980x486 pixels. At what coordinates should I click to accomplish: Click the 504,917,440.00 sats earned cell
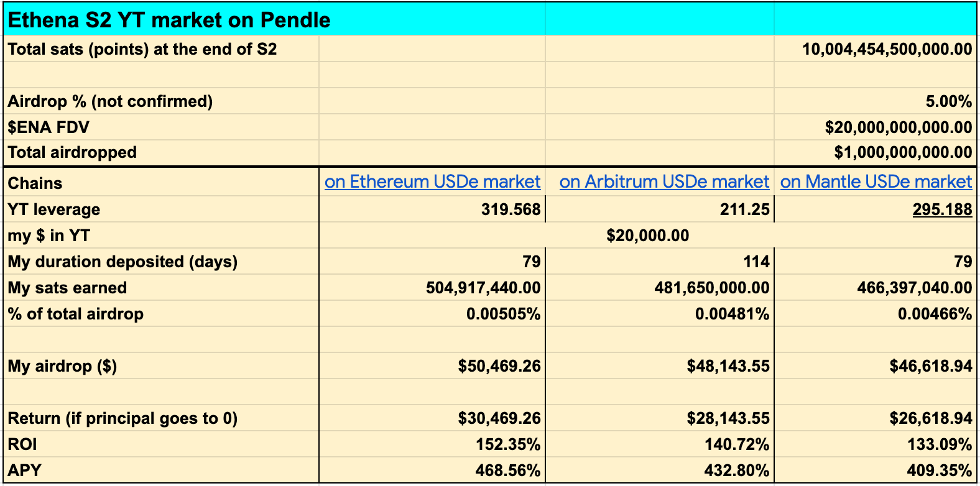483,288
